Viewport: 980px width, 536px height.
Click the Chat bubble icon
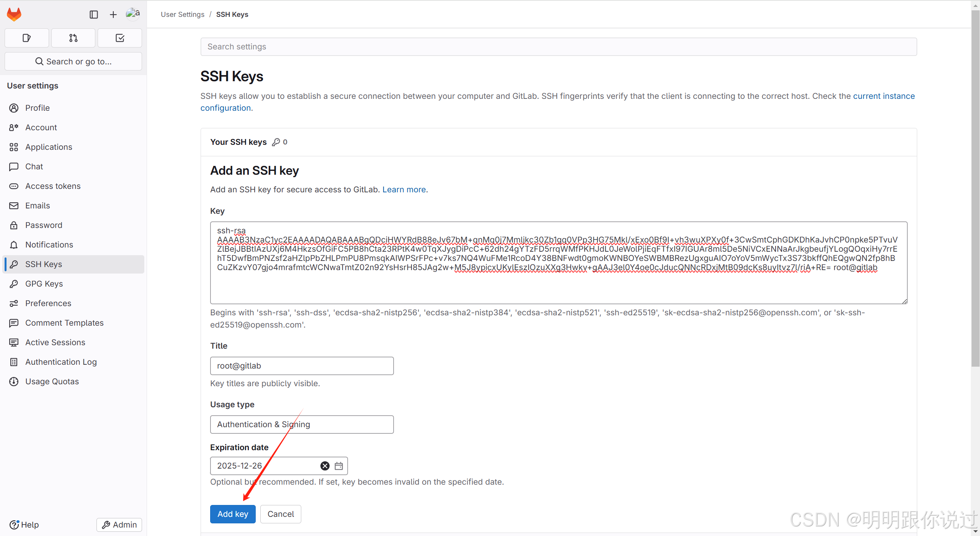14,167
